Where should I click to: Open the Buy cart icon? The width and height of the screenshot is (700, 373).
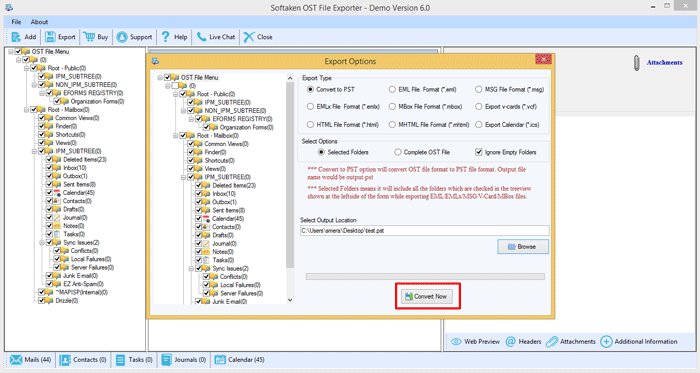click(x=89, y=37)
